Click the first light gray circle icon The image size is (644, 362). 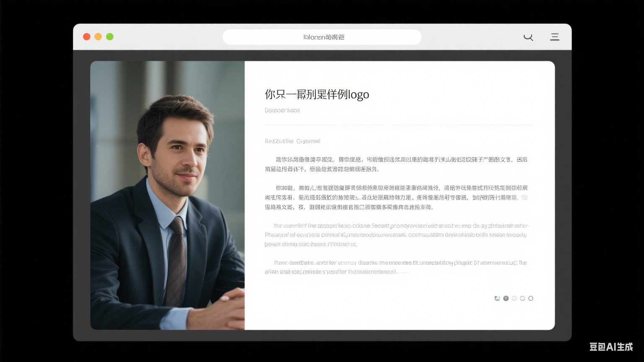coord(514,298)
